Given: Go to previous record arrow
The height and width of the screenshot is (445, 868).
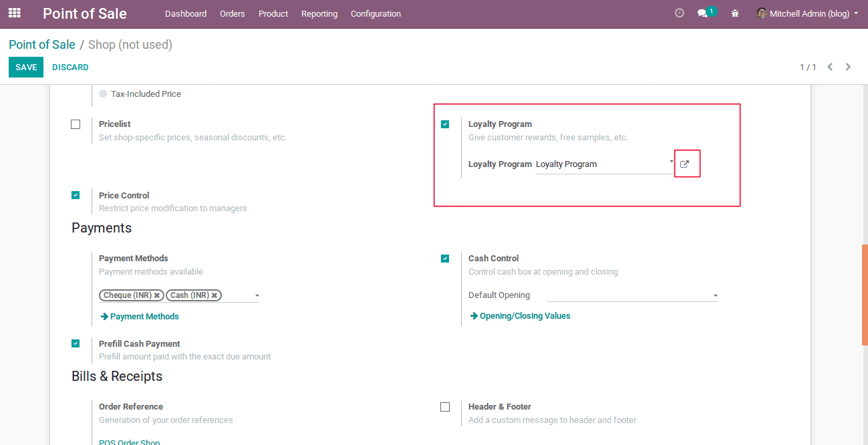Looking at the screenshot, I should (830, 67).
